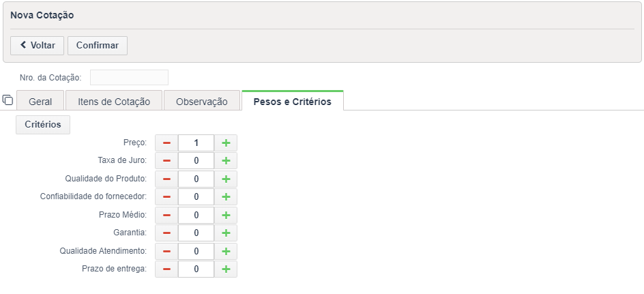Lower the Taxa de Juro weight
644x294 pixels.
[x=166, y=161]
